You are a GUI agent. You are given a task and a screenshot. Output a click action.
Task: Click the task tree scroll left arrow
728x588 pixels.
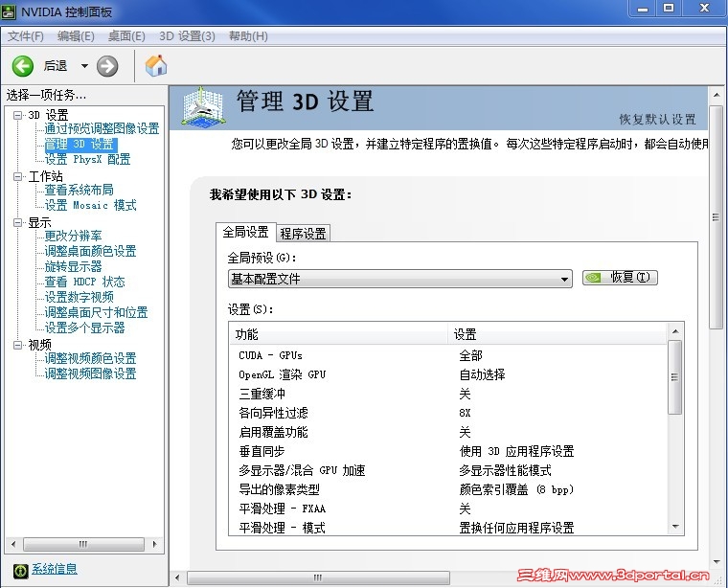click(13, 544)
